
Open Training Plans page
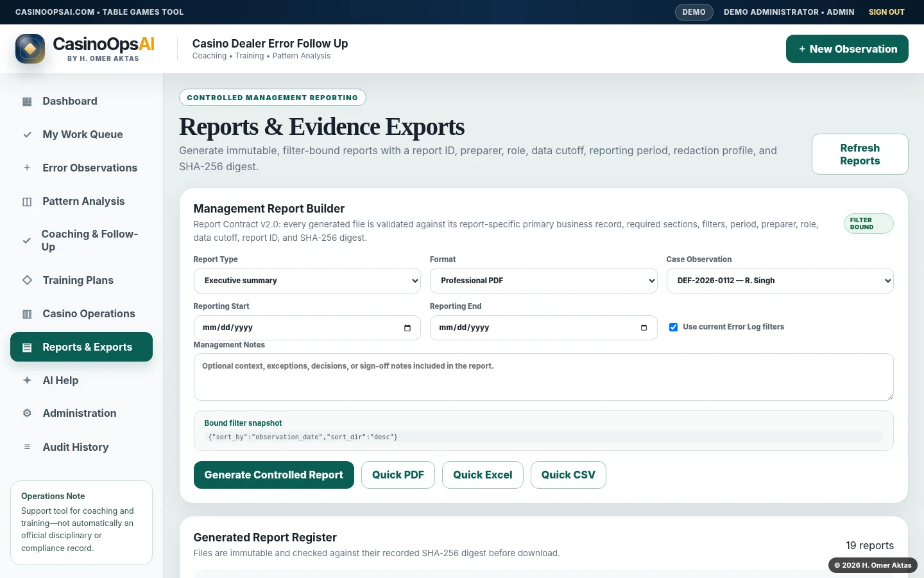click(81, 280)
